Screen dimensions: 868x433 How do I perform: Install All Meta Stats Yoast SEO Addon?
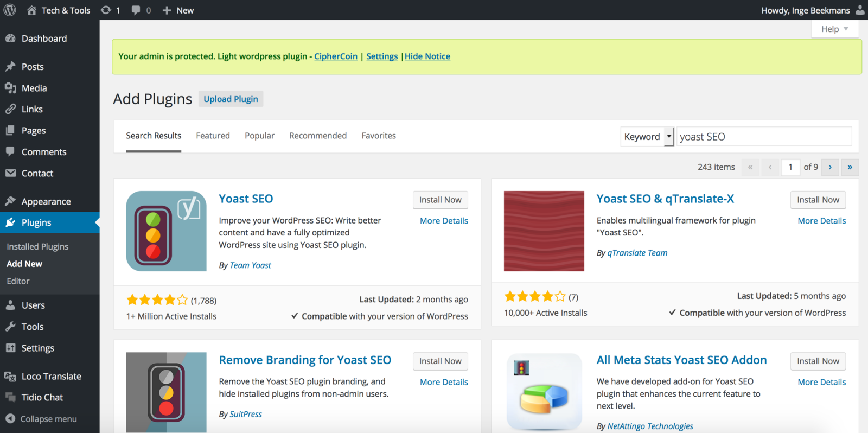pyautogui.click(x=818, y=361)
